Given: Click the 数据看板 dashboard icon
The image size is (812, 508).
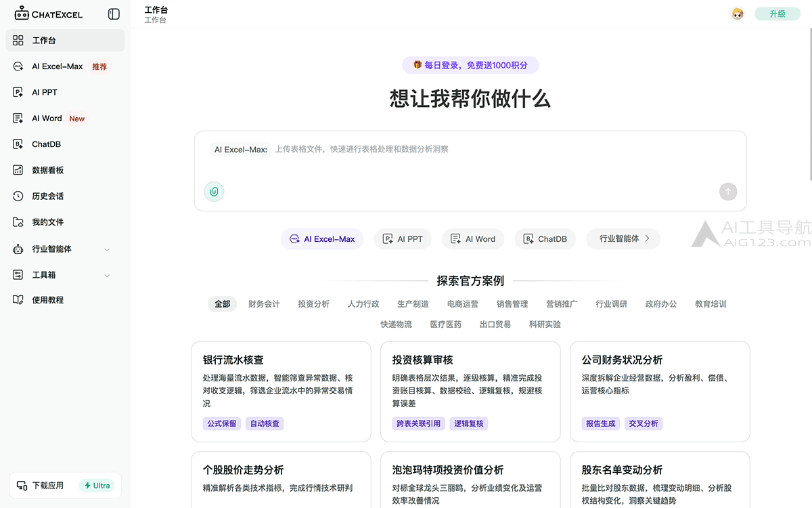Looking at the screenshot, I should click(x=18, y=170).
